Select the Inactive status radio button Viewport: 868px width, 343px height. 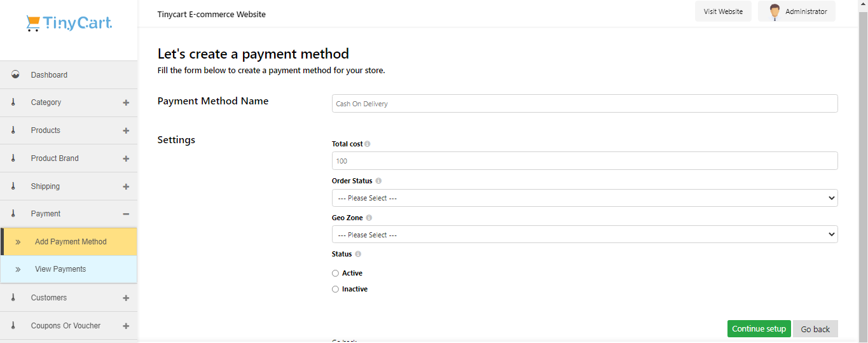335,289
